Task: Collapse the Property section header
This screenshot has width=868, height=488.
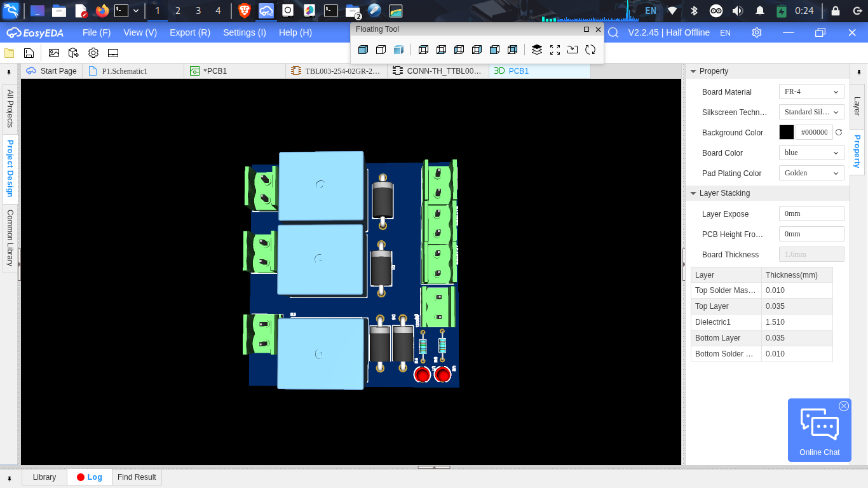Action: point(768,71)
